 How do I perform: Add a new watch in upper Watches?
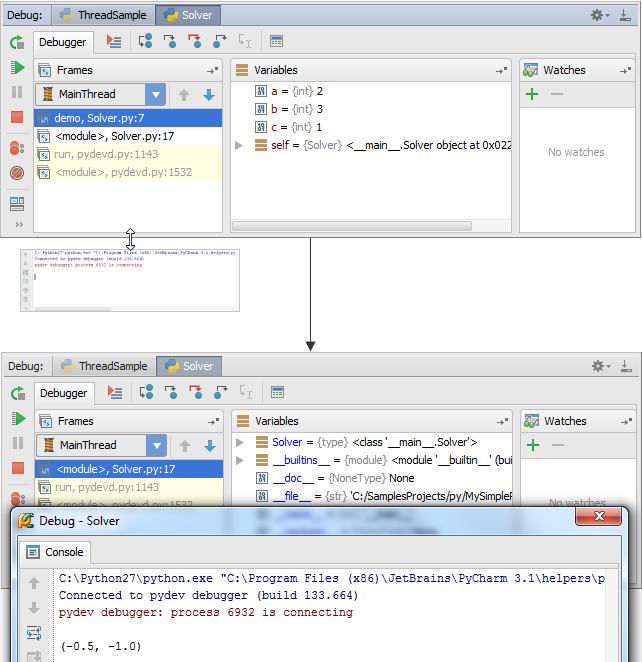(532, 94)
